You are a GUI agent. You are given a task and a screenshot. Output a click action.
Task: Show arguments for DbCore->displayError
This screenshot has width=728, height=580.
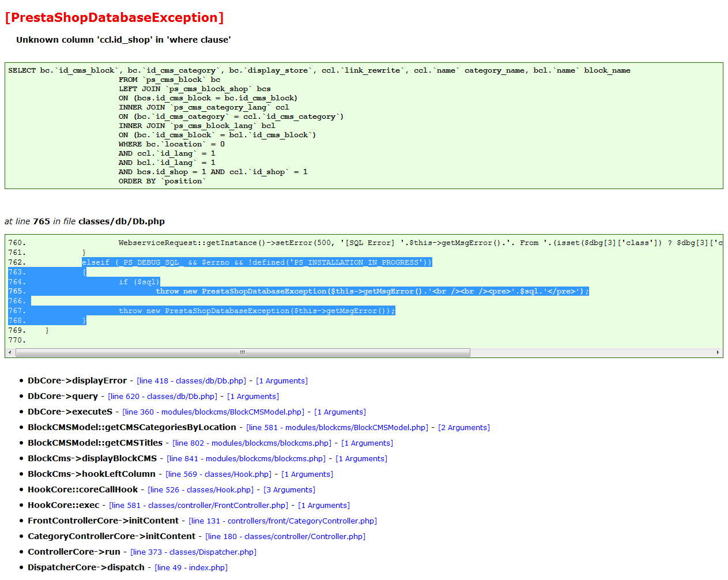coord(282,381)
